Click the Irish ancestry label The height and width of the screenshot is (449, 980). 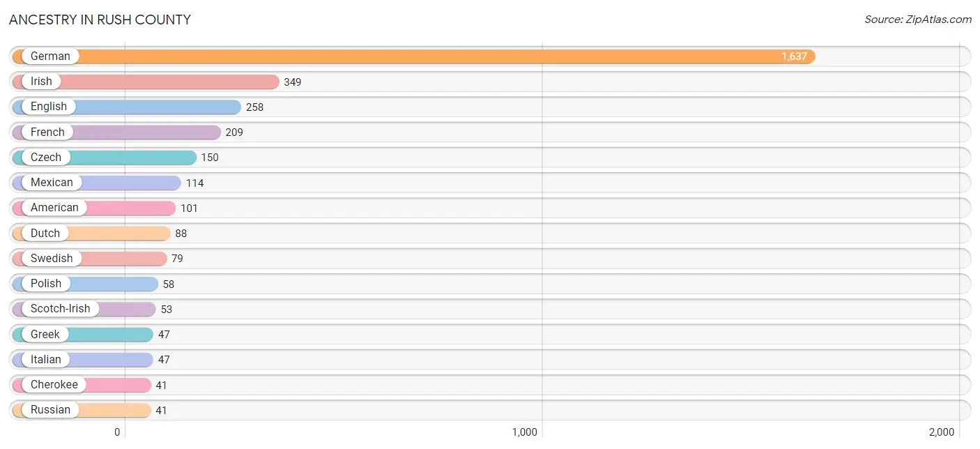coord(41,82)
